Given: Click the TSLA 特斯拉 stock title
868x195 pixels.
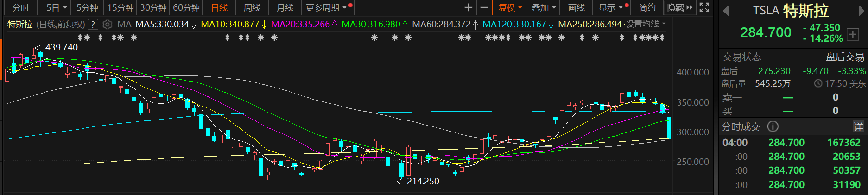Looking at the screenshot, I should tap(791, 11).
